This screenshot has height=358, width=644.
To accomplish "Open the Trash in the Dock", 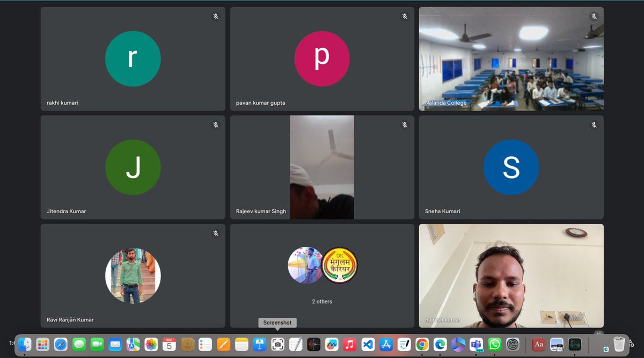I will pos(619,344).
